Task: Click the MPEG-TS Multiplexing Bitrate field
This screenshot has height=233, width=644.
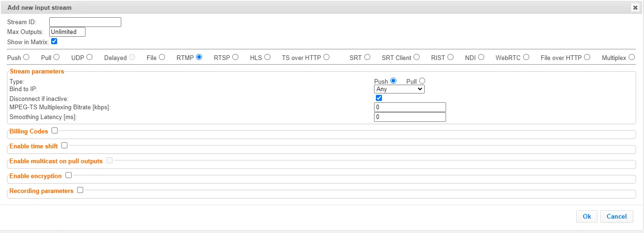Action: pos(410,107)
